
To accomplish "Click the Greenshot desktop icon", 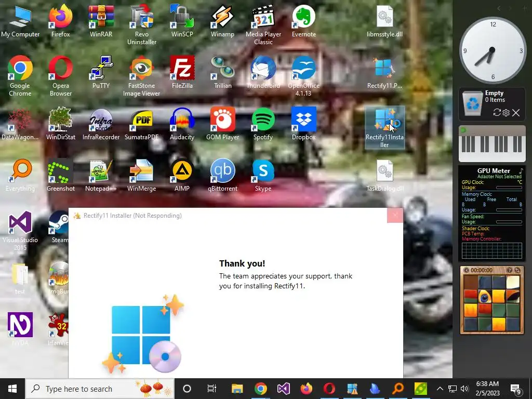I will 61,176.
